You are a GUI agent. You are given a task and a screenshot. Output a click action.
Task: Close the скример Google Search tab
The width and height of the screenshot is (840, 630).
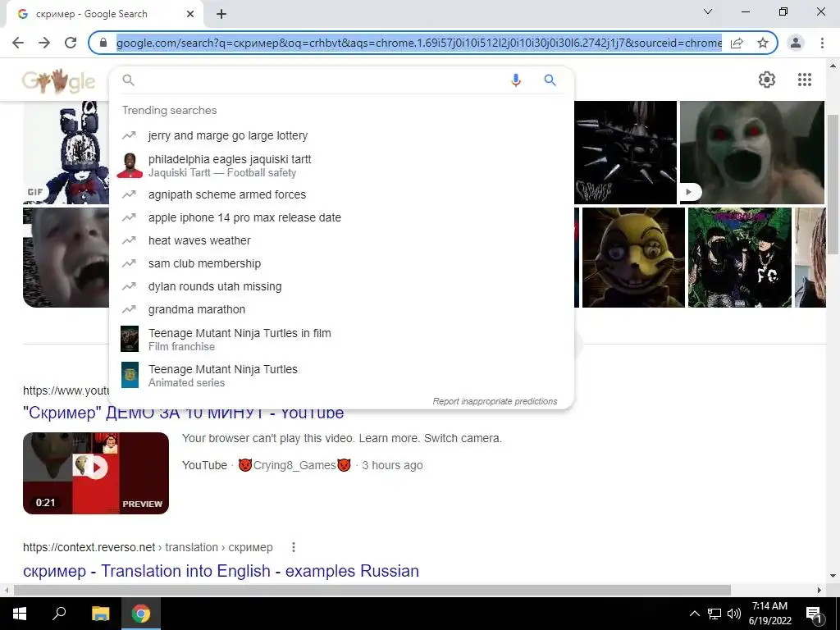click(x=190, y=14)
